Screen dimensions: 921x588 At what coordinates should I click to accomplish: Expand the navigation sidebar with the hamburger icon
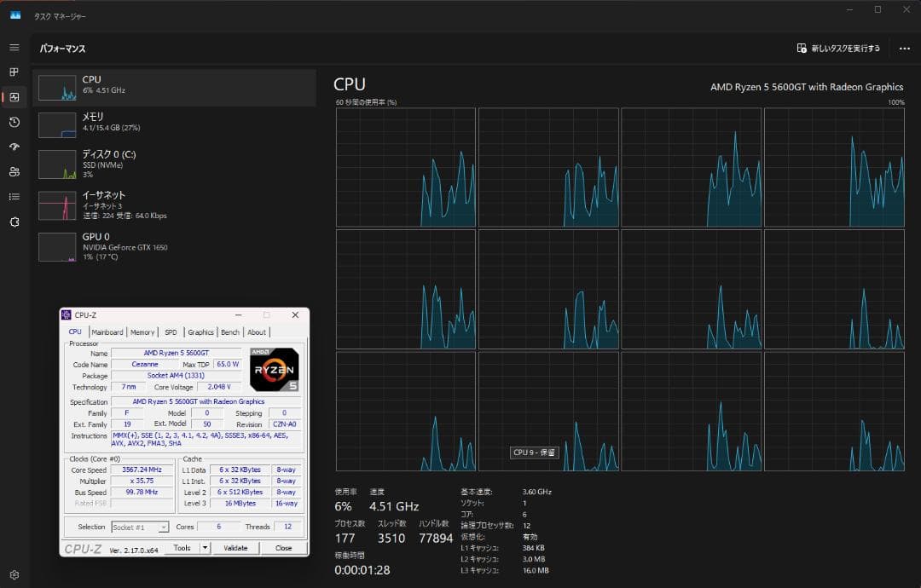tap(13, 47)
